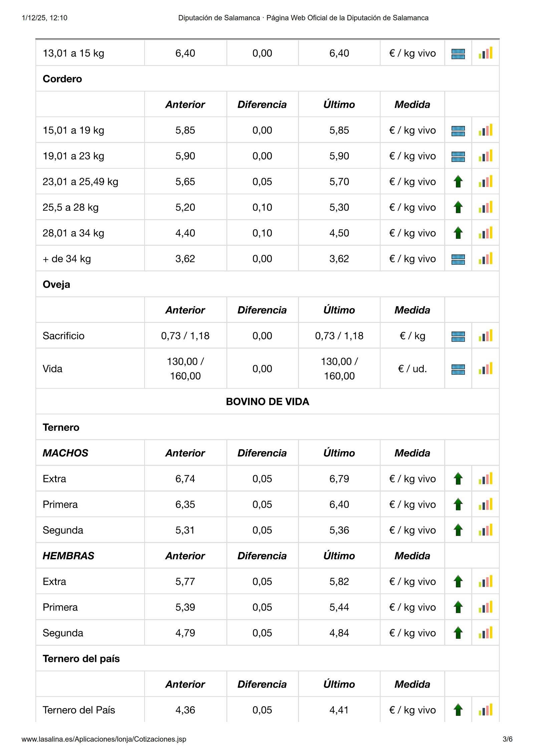The height and width of the screenshot is (756, 534).
Task: Click the blue equal trend icon for 15,01 a 19 kg
Action: tap(458, 131)
